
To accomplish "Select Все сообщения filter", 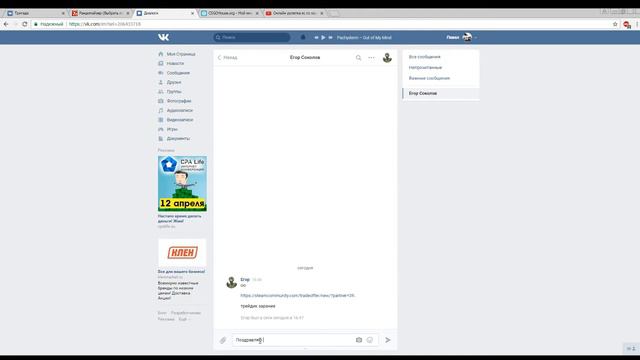I will [x=424, y=57].
